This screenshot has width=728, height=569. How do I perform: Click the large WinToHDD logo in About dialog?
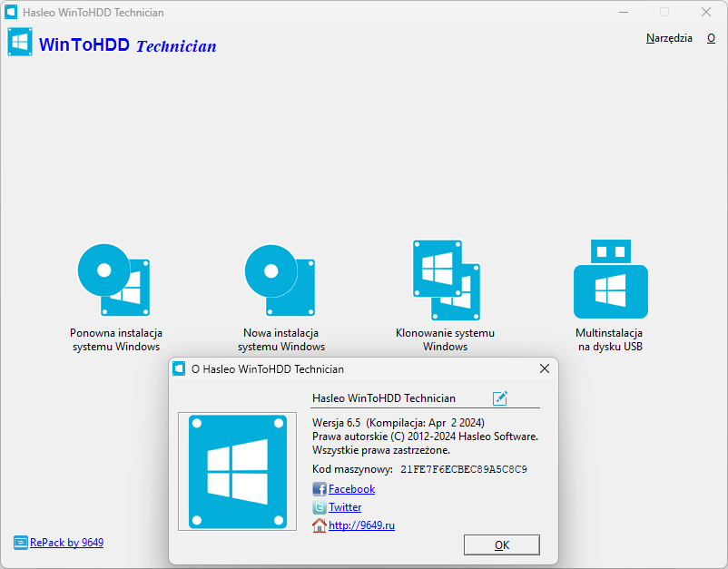point(238,472)
